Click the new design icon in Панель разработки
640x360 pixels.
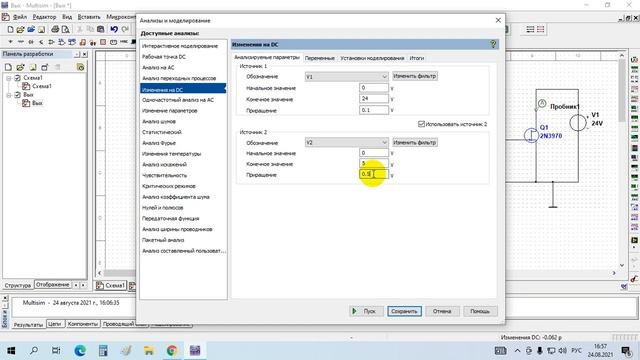click(x=8, y=67)
